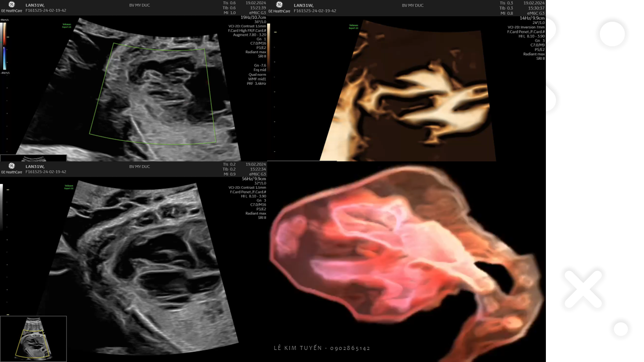Click PRF 3.4kHz parameter text
Viewport: 644px width, 362px height.
(x=256, y=83)
